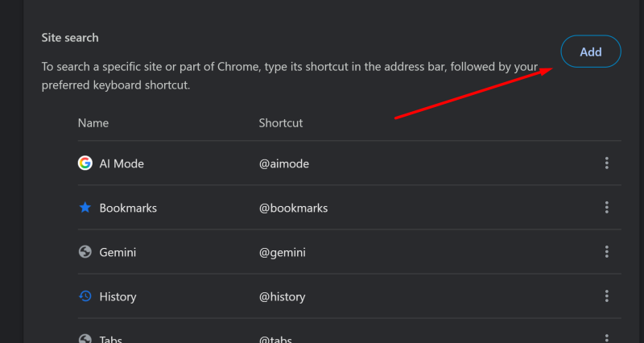Open more actions menu for AI Mode
Screen dimensions: 644x343
coord(606,163)
